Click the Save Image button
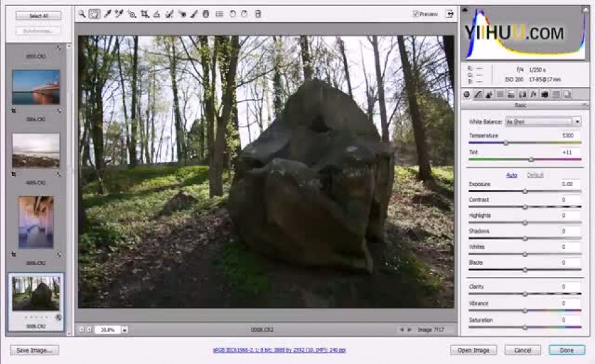Screen dimensions: 595x364 pyautogui.click(x=34, y=350)
